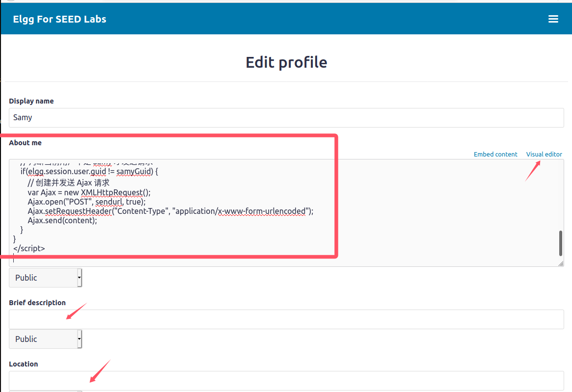Click the Display name field containing Samy
This screenshot has width=572, height=392.
coord(286,118)
